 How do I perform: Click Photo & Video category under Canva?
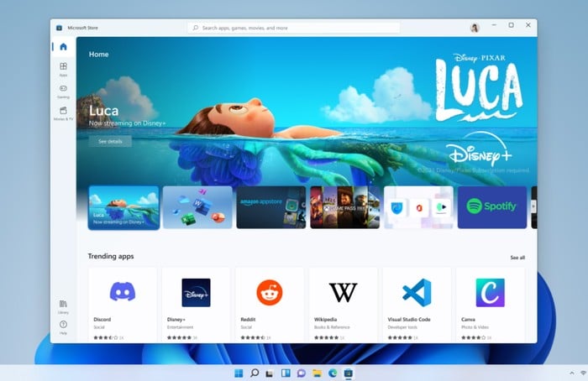475,327
